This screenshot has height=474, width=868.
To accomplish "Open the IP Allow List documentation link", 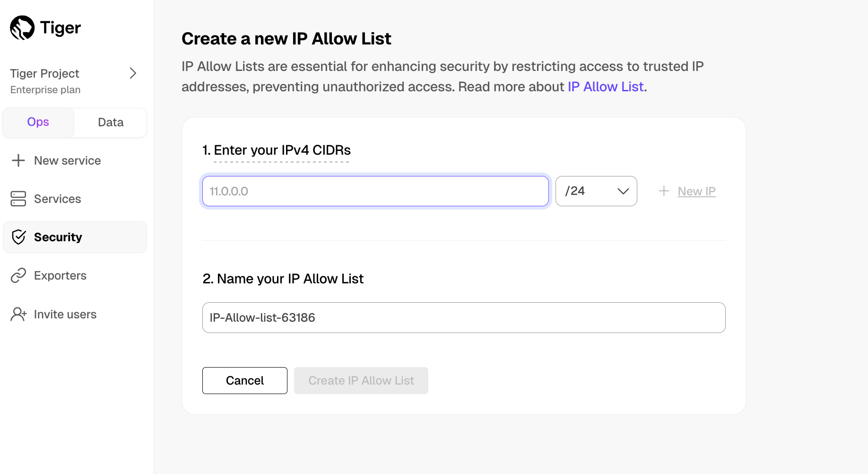I will tap(606, 87).
